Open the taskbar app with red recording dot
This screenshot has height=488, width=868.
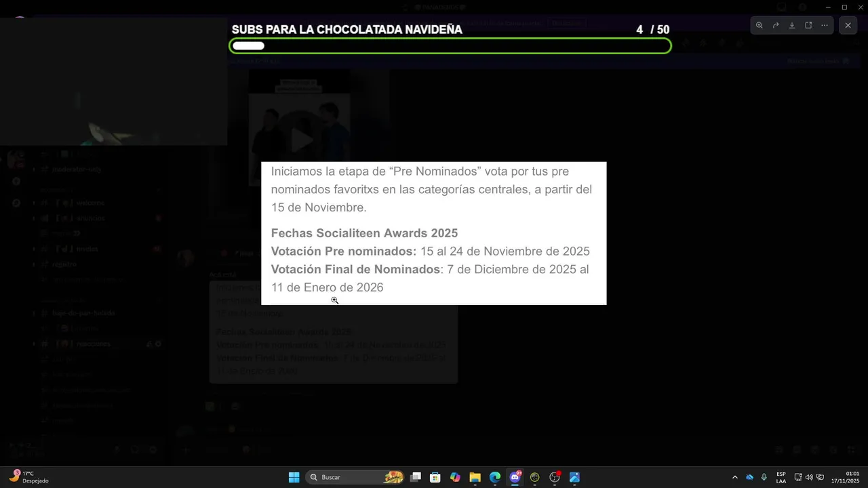pos(555,477)
